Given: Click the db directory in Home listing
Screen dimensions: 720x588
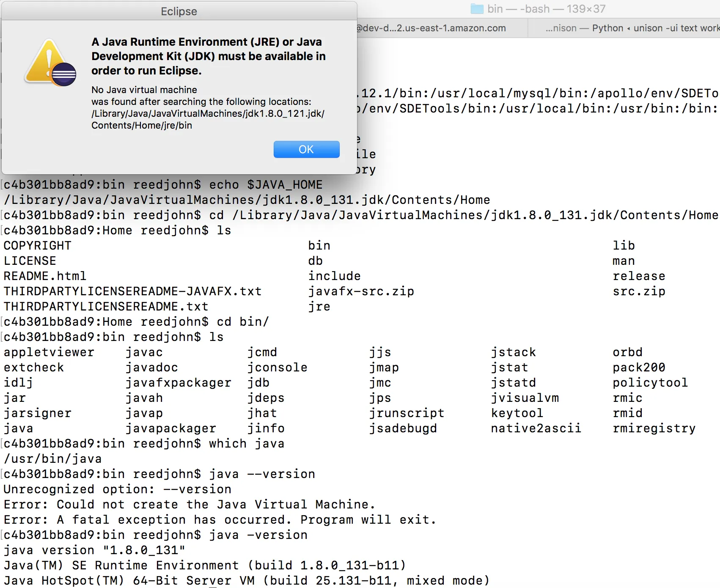Looking at the screenshot, I should click(316, 261).
